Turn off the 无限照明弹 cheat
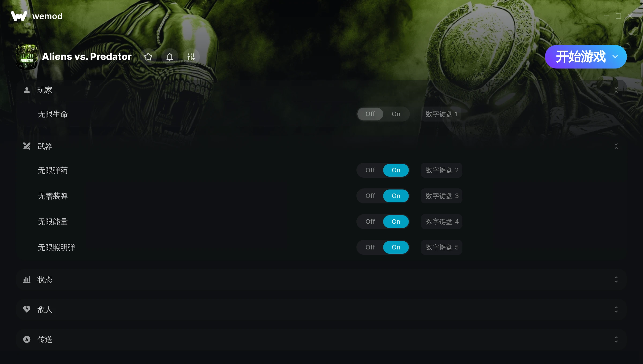This screenshot has height=364, width=643. (370, 247)
